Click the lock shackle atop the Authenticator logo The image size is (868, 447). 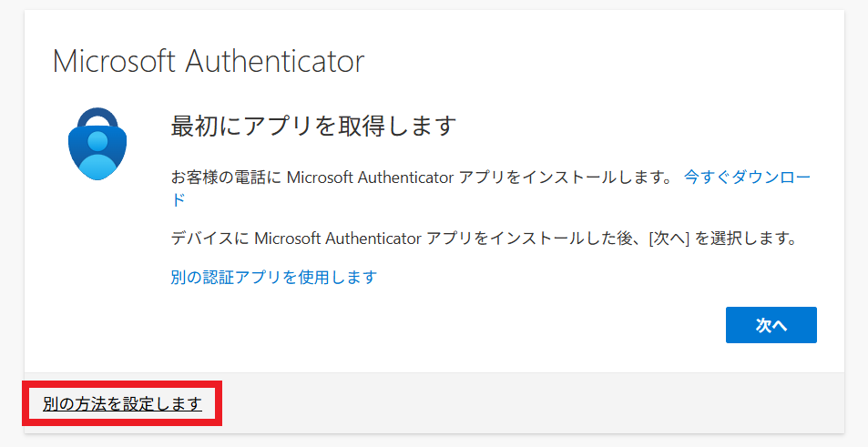97,117
